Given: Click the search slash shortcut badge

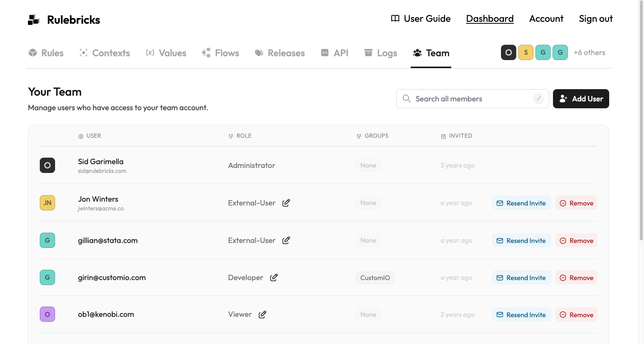Looking at the screenshot, I should (x=538, y=99).
